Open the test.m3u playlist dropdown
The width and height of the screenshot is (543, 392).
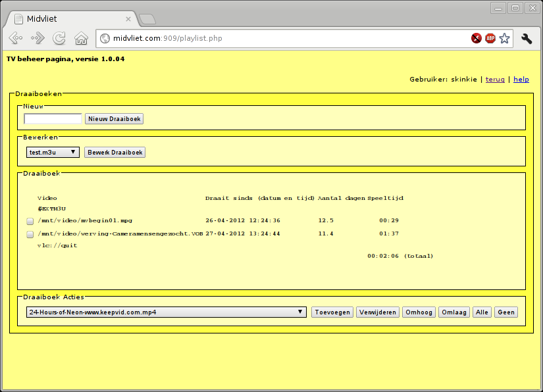53,152
